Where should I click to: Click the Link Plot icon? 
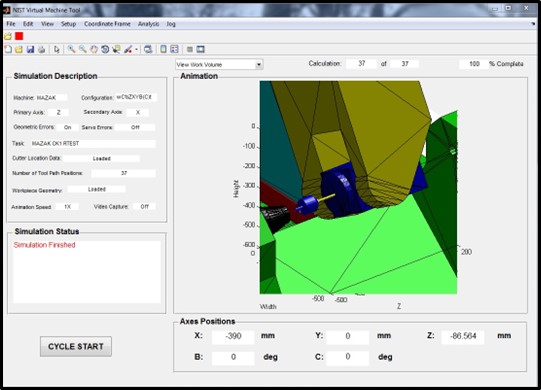pyautogui.click(x=148, y=49)
